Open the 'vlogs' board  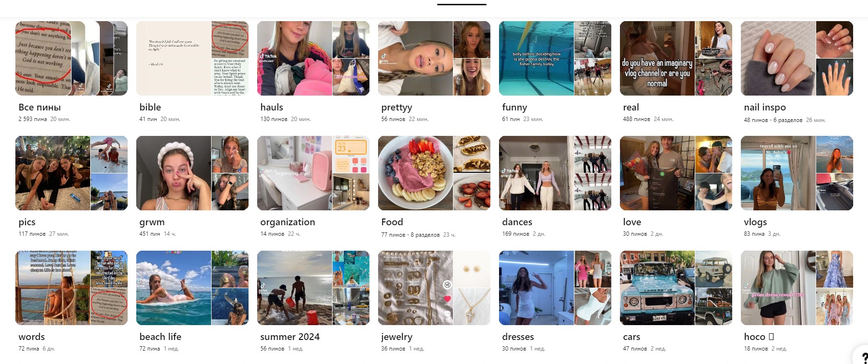click(797, 173)
